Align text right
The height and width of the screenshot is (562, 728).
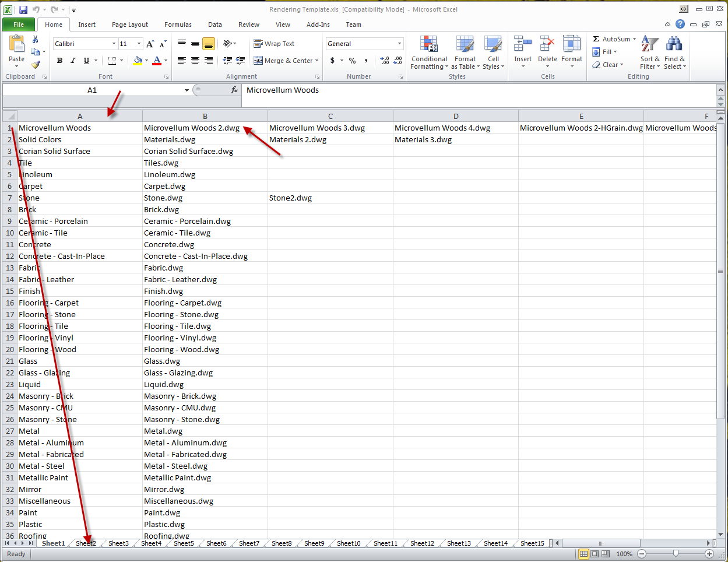[x=209, y=61]
